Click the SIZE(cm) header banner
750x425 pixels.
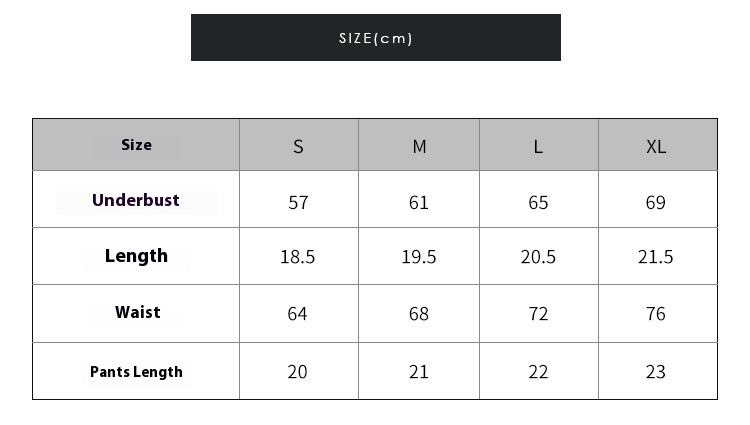(x=375, y=37)
